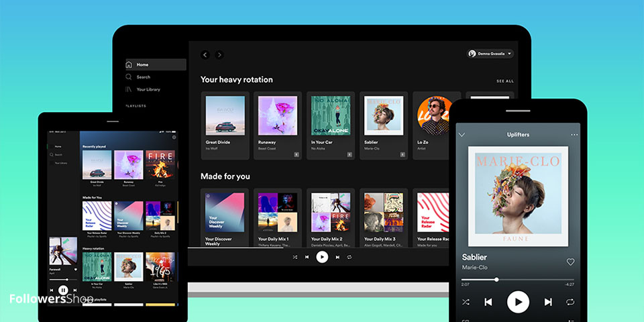Open Your Daily Mix 3 on laptop
Screen dimensions: 644x322
[384, 217]
